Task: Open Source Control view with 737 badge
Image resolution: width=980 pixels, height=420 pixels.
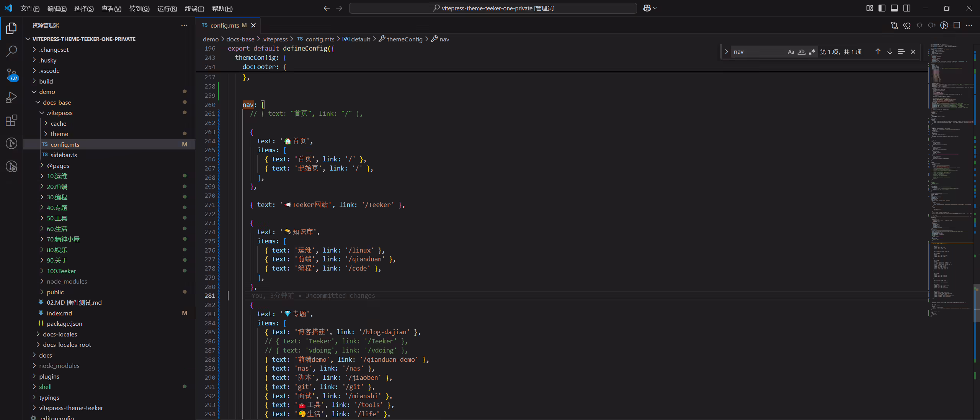Action: pyautogui.click(x=11, y=74)
